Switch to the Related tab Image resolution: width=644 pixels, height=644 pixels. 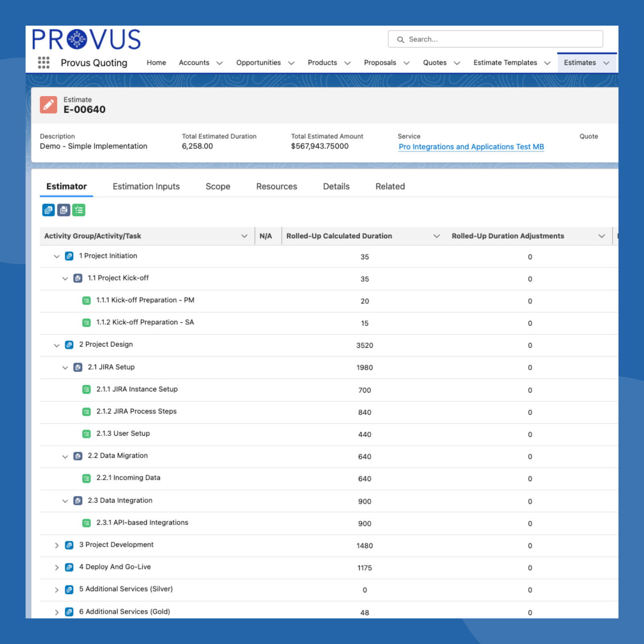coord(390,186)
